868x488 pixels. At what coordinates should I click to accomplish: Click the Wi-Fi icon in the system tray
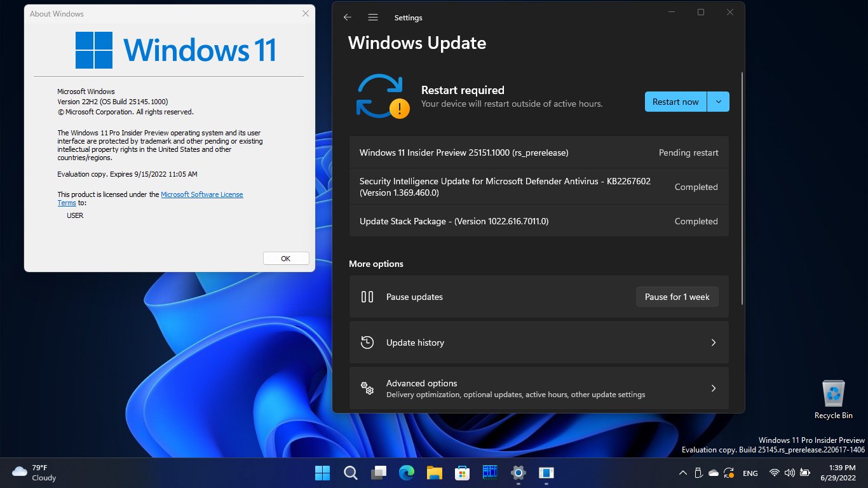pyautogui.click(x=775, y=473)
